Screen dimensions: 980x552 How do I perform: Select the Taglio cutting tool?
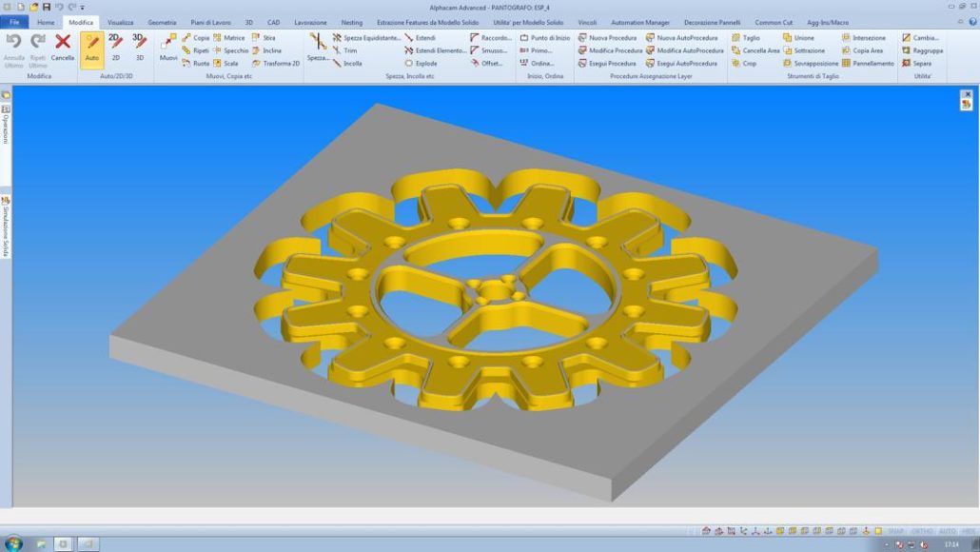(x=746, y=37)
